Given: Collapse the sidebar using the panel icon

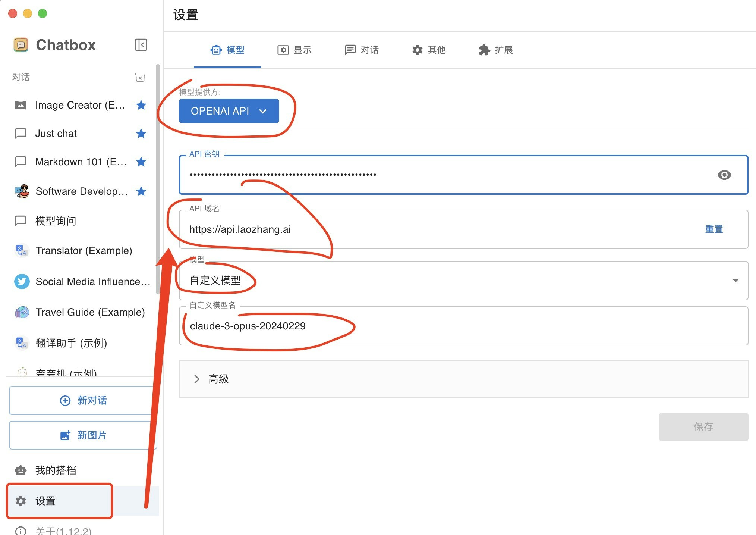Looking at the screenshot, I should point(141,45).
